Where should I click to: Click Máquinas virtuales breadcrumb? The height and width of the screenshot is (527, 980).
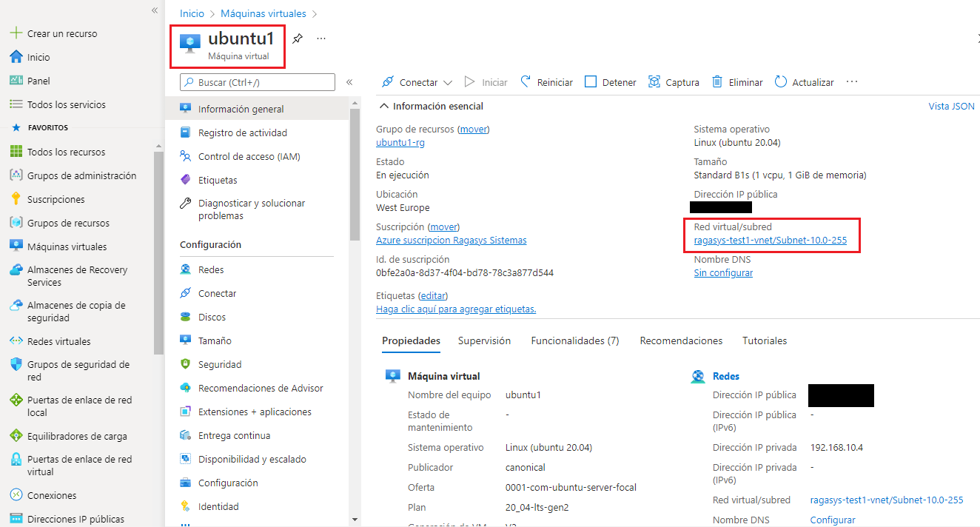point(264,13)
